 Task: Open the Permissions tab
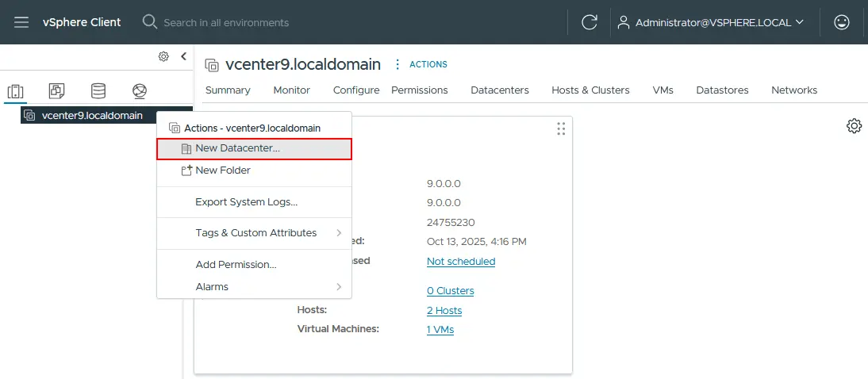420,90
